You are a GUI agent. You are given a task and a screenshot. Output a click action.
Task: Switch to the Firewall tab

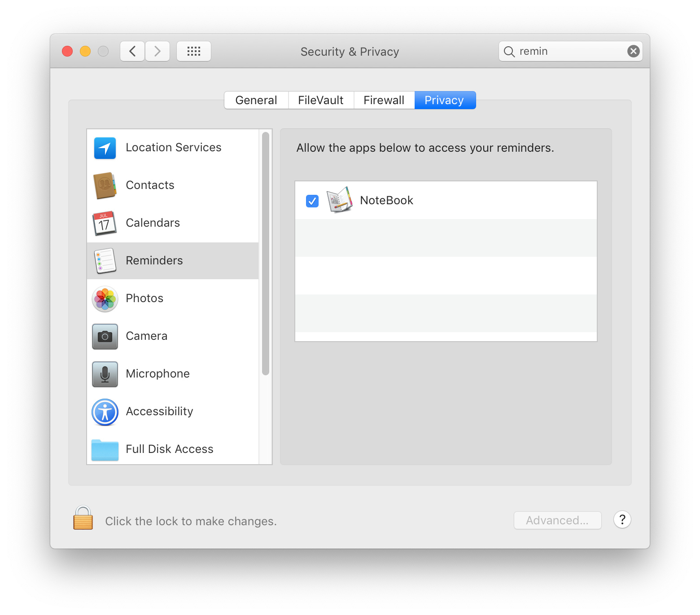(x=384, y=100)
